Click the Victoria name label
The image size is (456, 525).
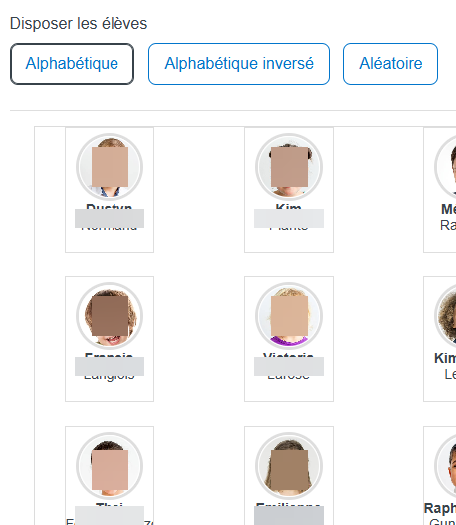click(289, 355)
